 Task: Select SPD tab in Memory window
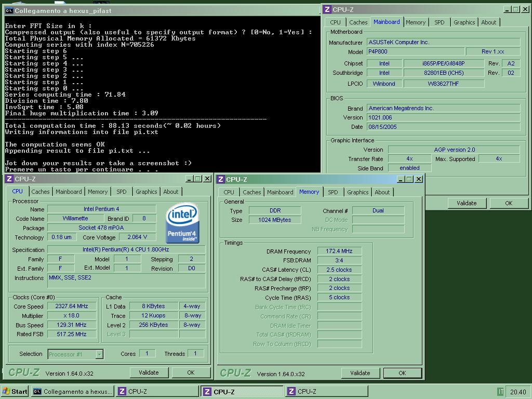[x=333, y=192]
